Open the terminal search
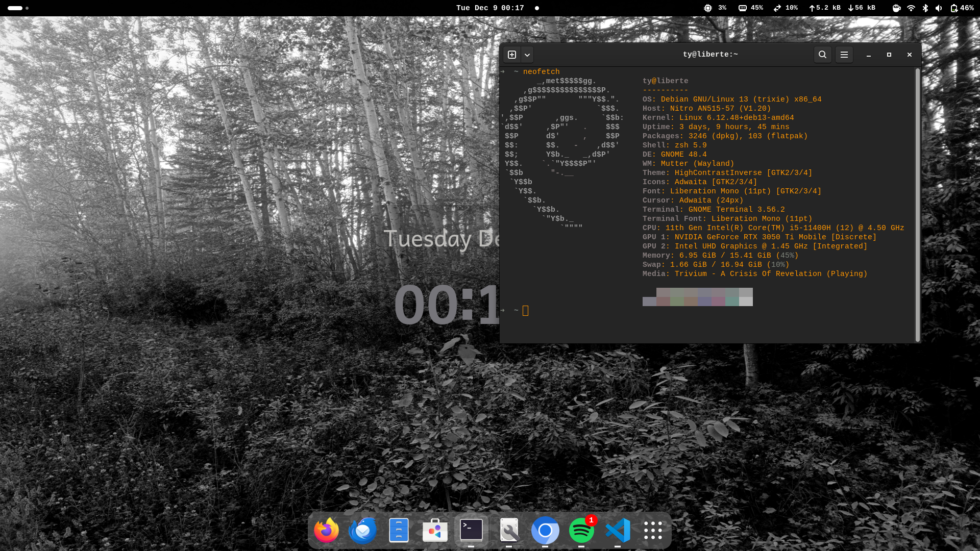 click(x=822, y=55)
